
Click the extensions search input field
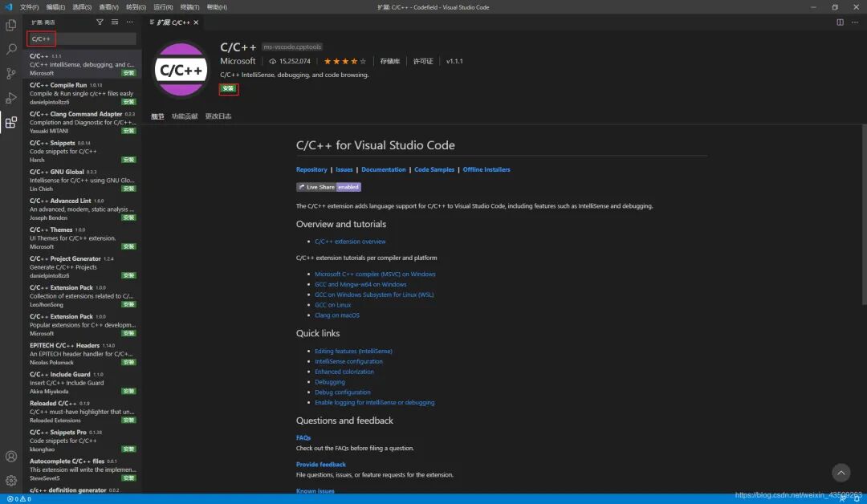coord(82,39)
